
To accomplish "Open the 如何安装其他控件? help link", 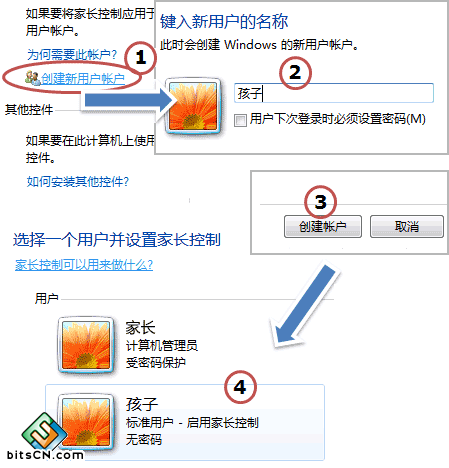I will click(78, 182).
